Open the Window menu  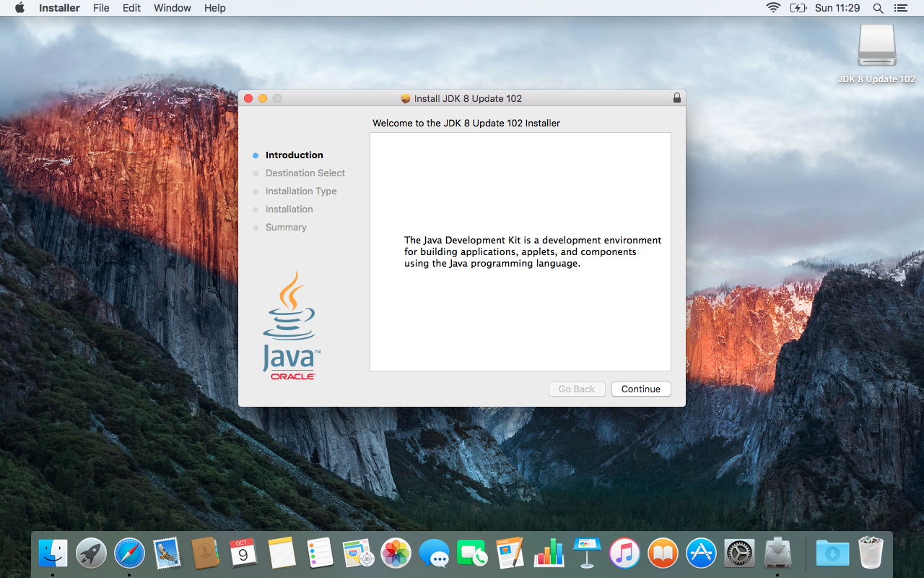pyautogui.click(x=172, y=8)
